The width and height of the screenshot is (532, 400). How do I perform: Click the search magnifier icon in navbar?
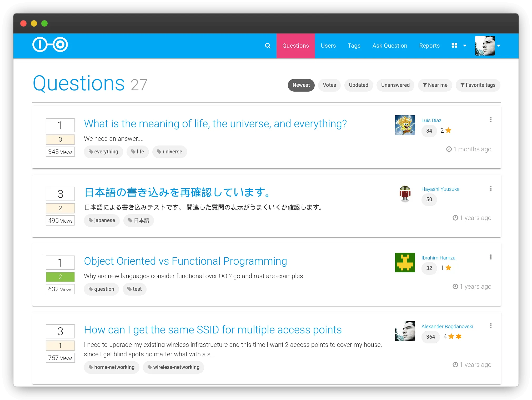(268, 46)
